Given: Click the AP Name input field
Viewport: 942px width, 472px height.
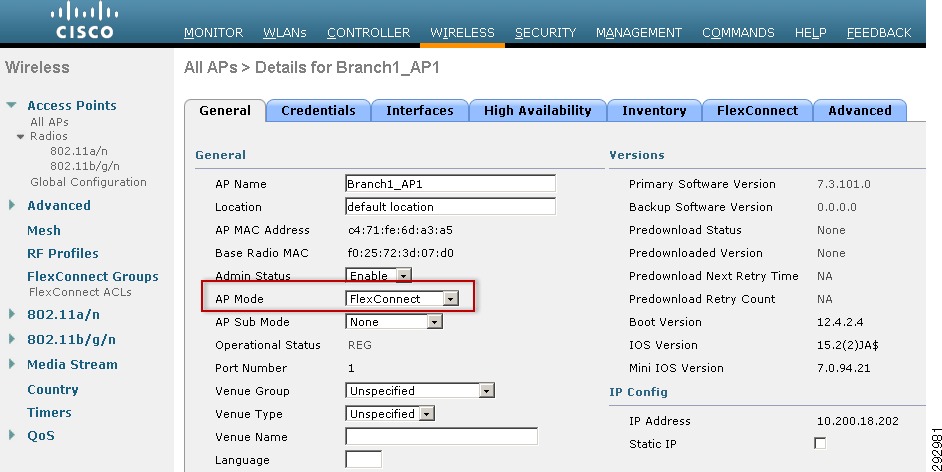Looking at the screenshot, I should (x=451, y=184).
